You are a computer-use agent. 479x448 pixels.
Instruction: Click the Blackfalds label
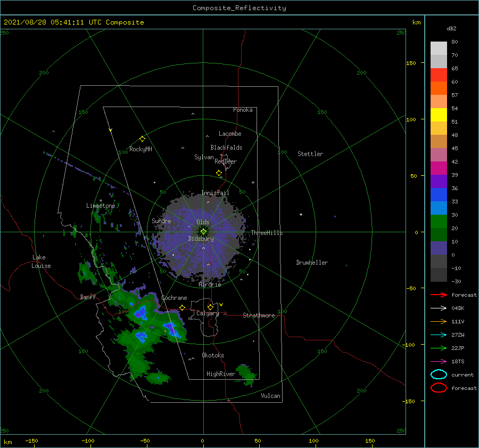pos(226,148)
